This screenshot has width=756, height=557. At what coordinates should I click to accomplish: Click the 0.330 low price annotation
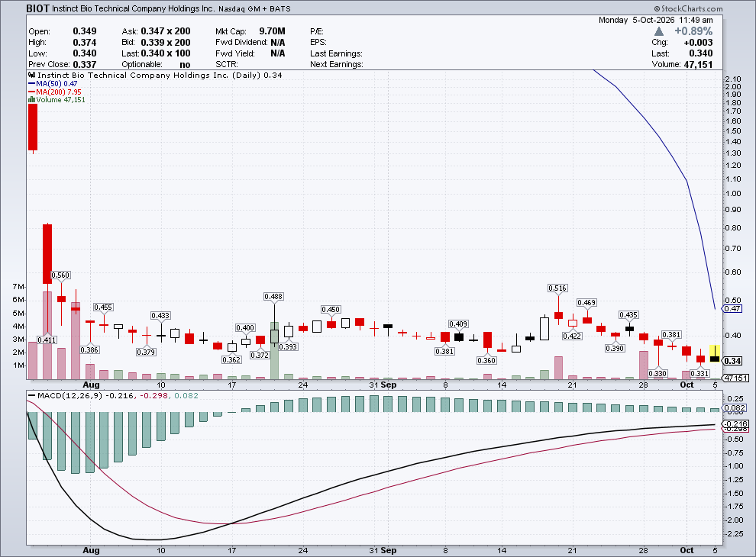(x=657, y=373)
